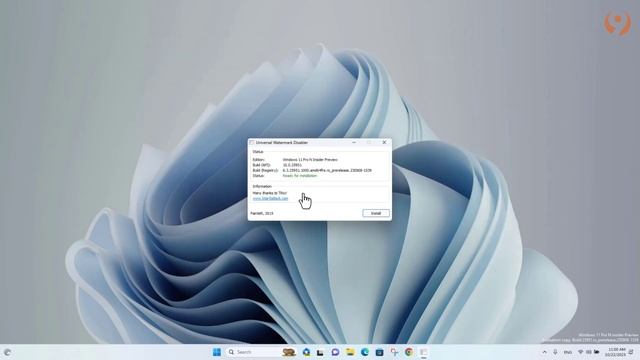Minimize the Universal Watermark Disabler window
The height and width of the screenshot is (360, 640).
pos(354,142)
